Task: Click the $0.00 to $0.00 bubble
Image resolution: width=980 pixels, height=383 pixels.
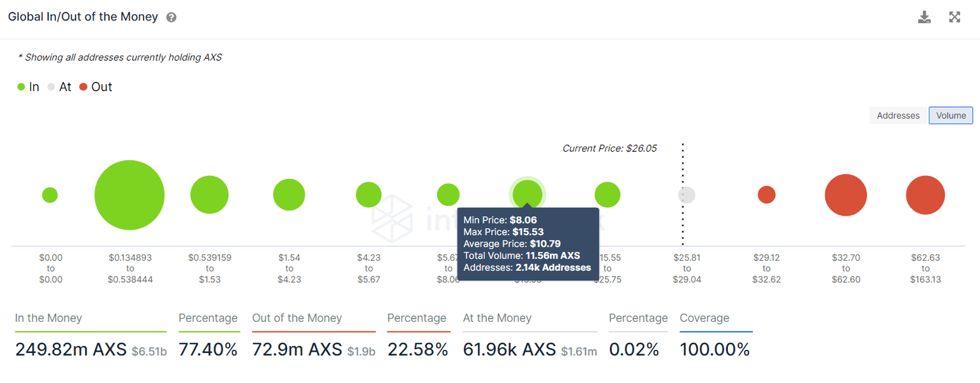Action: [50, 195]
